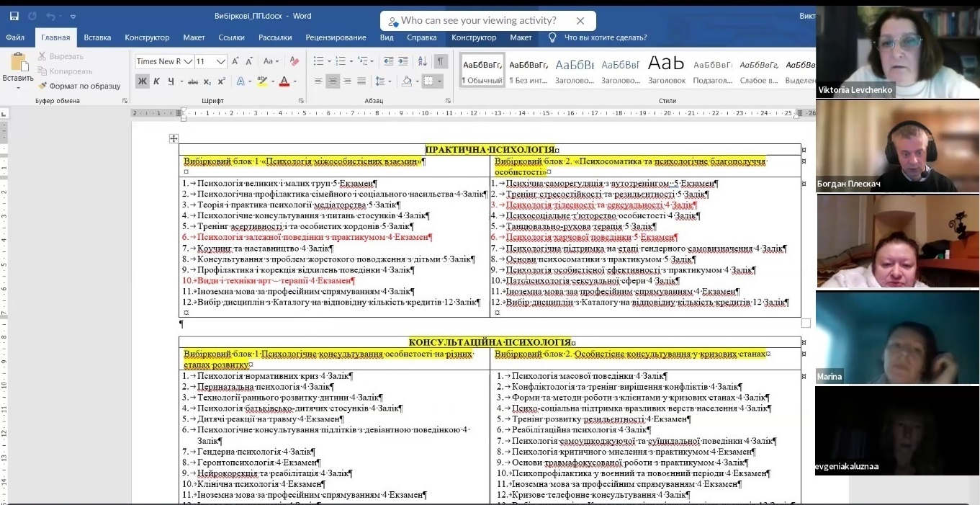Viewport: 980px width, 505px height.
Task: Click the 'Что вы хотите сделать?' search field
Action: click(605, 37)
